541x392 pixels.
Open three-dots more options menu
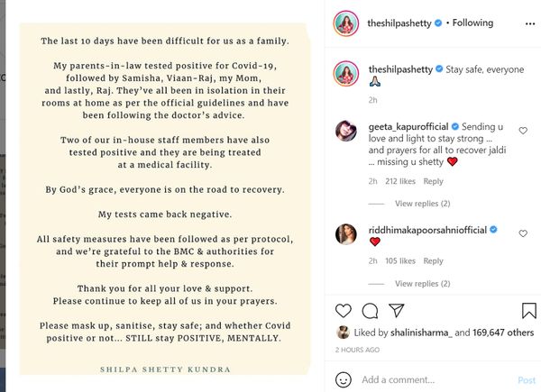pos(530,23)
